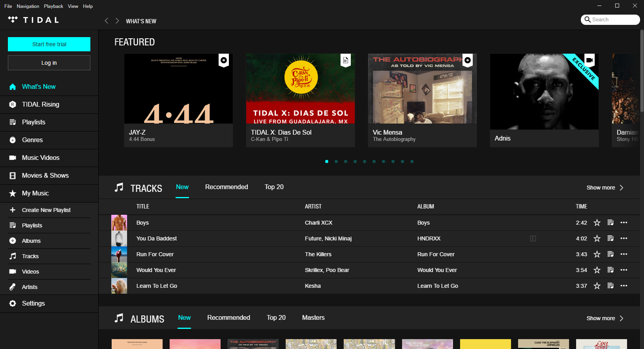The image size is (644, 349).
Task: Open the Adnis exclusive video card
Action: click(x=544, y=100)
